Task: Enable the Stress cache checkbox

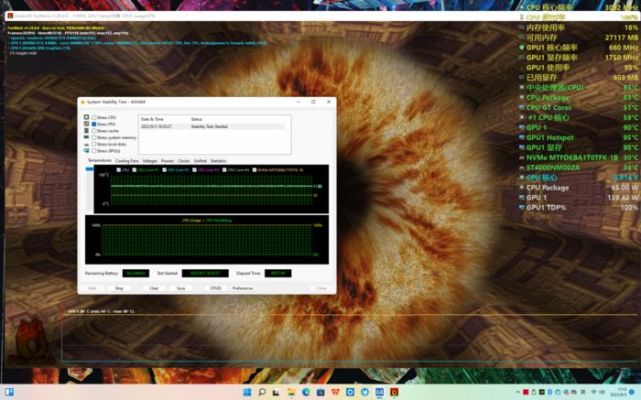Action: (x=94, y=131)
